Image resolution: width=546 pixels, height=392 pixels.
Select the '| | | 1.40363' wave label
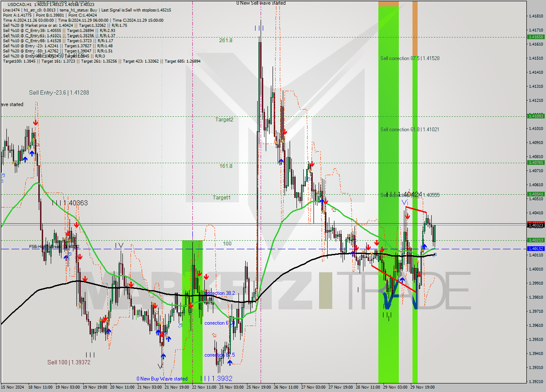(x=70, y=203)
